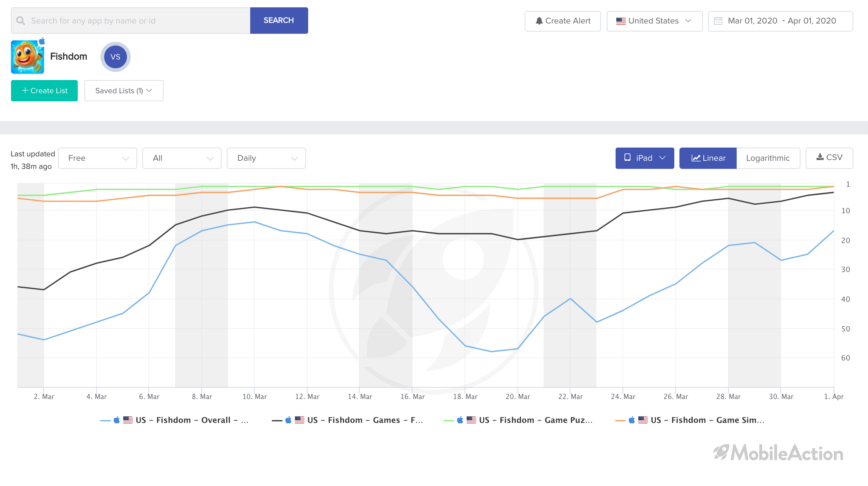This screenshot has width=868, height=486.
Task: Click the blue line swatch in legend
Action: [105, 421]
